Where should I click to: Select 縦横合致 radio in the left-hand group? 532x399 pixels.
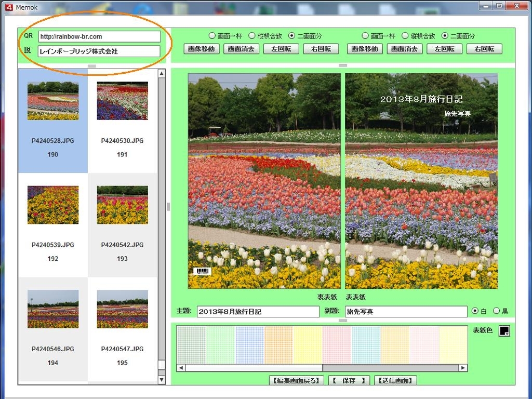pos(252,36)
